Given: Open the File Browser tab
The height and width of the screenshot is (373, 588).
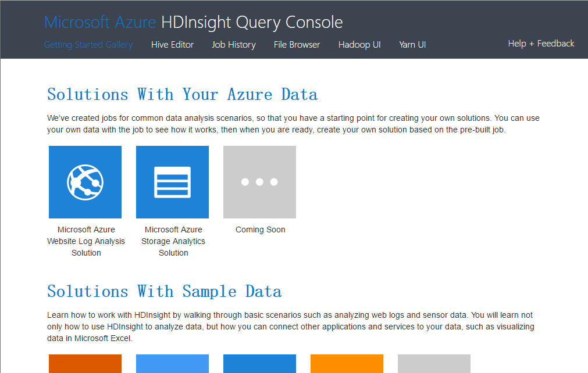Looking at the screenshot, I should pos(297,44).
